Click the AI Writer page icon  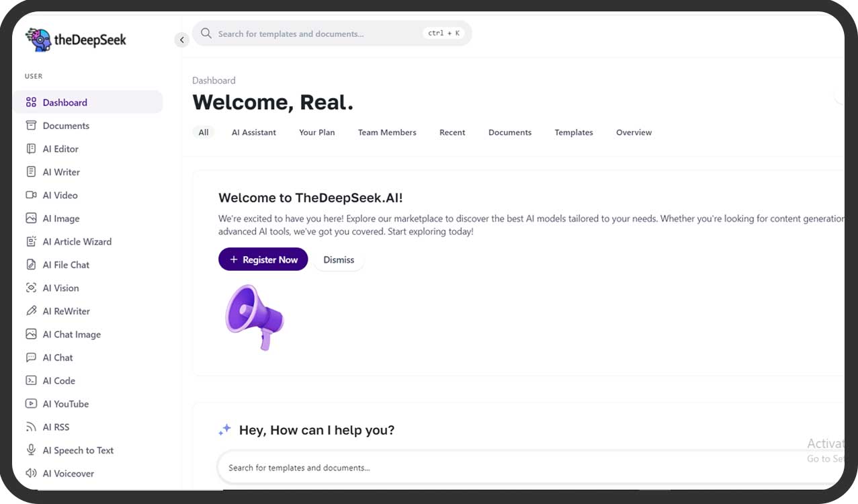[31, 172]
